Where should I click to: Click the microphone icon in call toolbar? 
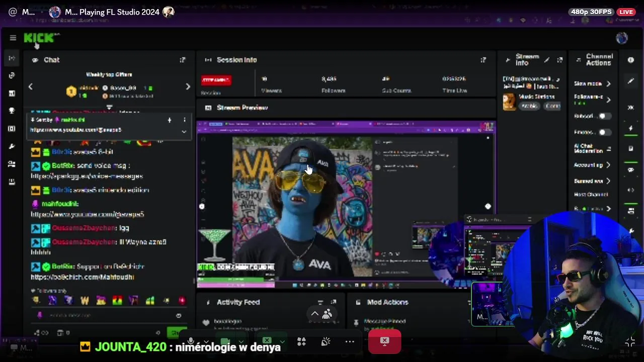click(x=191, y=341)
